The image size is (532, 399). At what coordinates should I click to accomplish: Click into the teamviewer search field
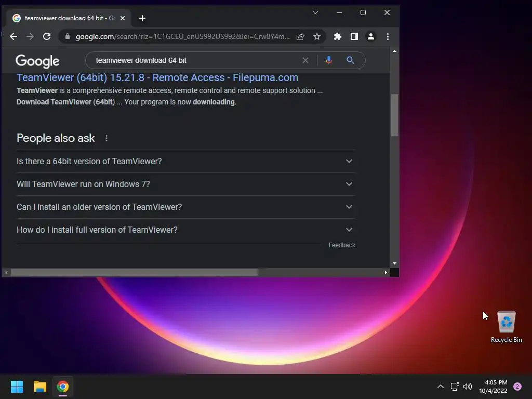[197, 60]
